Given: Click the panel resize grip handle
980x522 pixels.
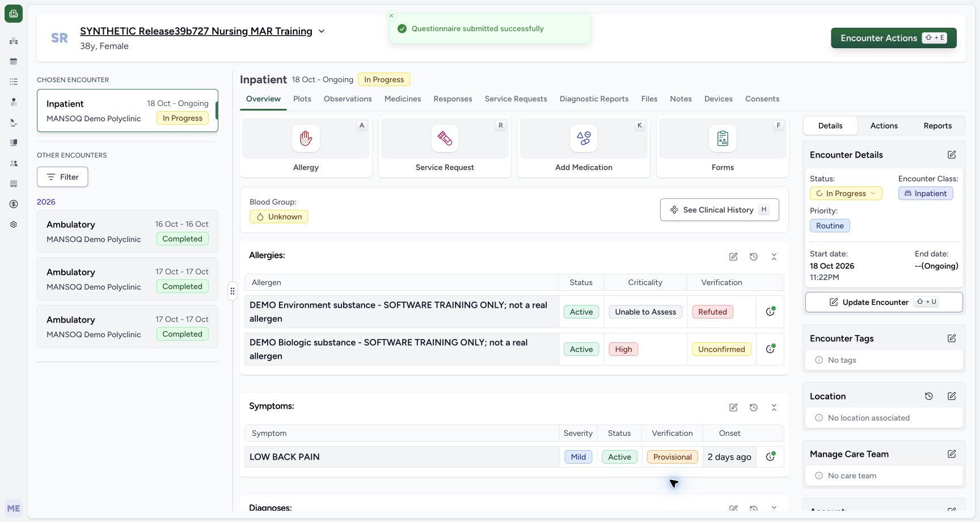Looking at the screenshot, I should click(x=233, y=291).
